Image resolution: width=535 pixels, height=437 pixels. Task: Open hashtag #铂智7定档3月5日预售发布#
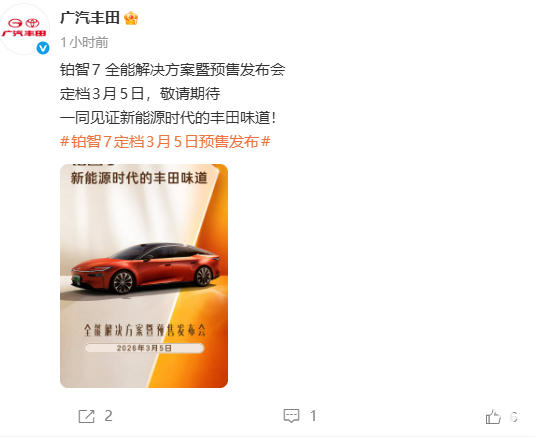pyautogui.click(x=165, y=142)
